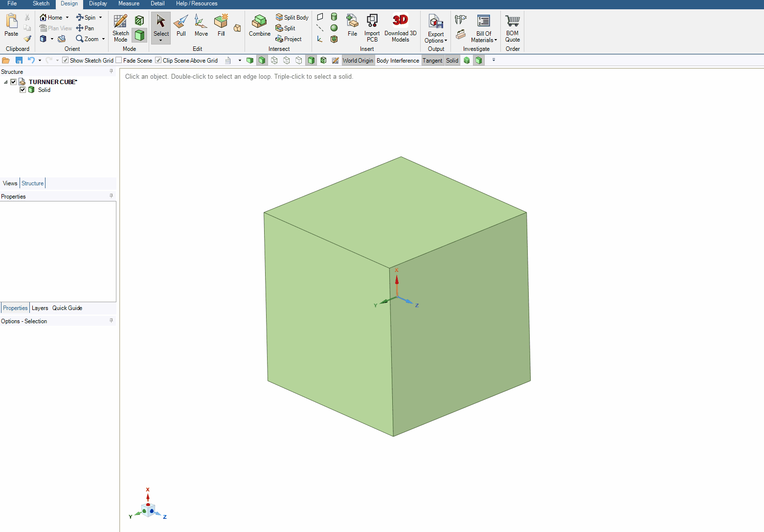The height and width of the screenshot is (532, 764).
Task: Toggle the Tangent edge display button
Action: click(432, 61)
